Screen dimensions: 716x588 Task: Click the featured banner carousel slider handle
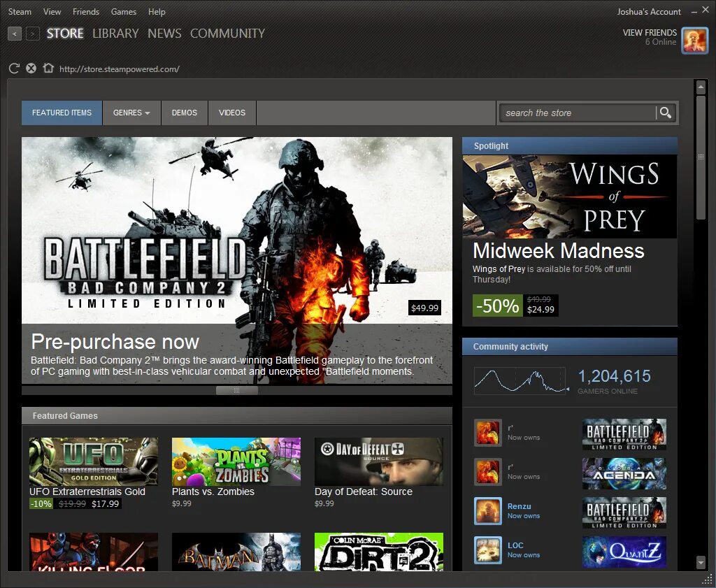pos(236,390)
